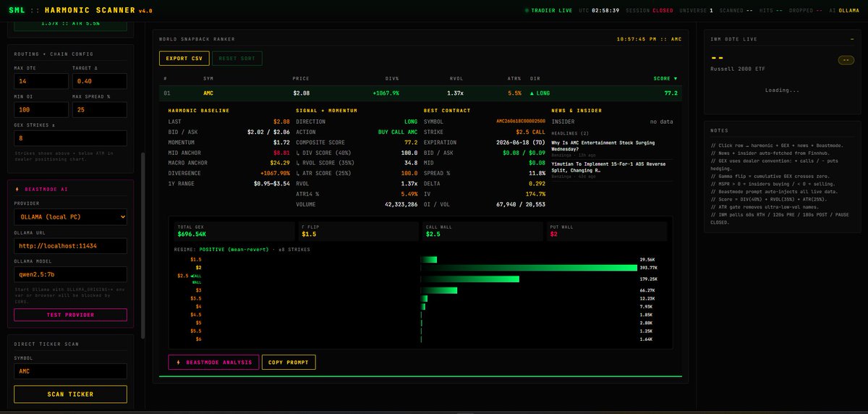Click the MACRO ANCHOR value $24.29

click(x=280, y=163)
